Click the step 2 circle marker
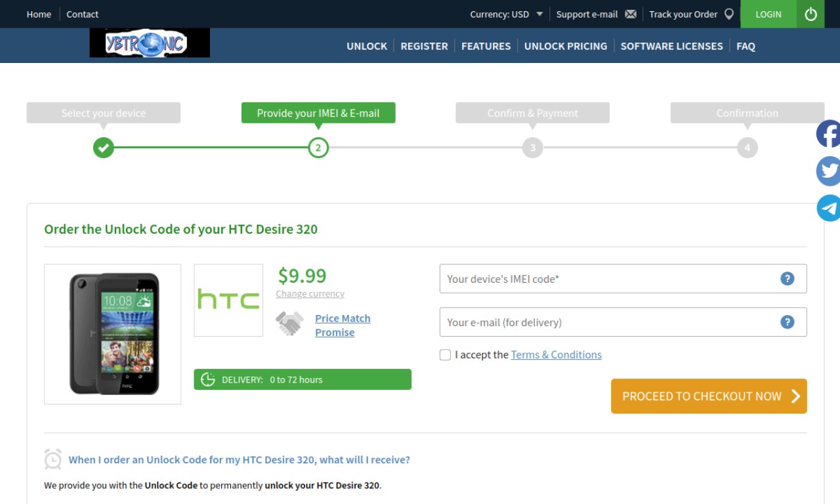This screenshot has height=504, width=840. 318,148
